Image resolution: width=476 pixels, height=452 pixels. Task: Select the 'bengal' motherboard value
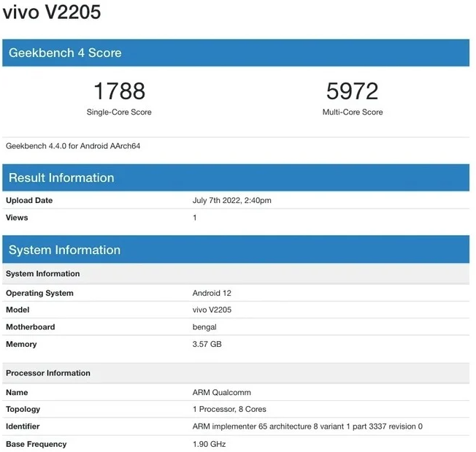click(204, 327)
